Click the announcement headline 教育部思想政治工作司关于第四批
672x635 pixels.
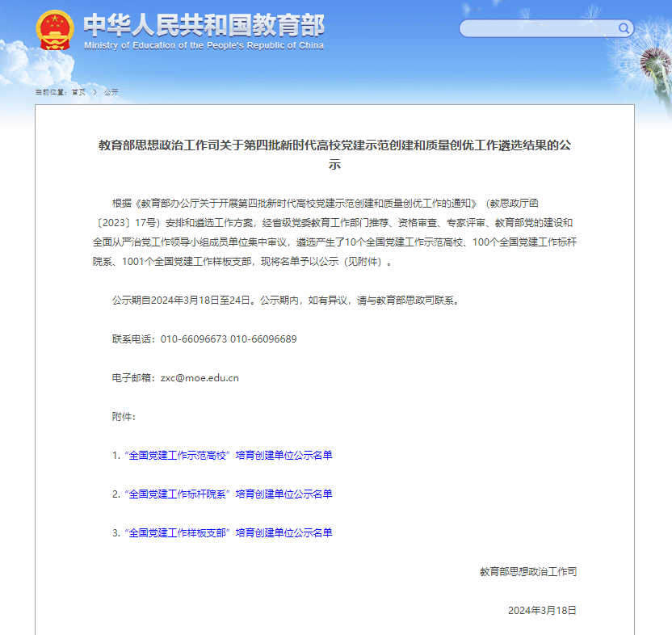(x=334, y=154)
